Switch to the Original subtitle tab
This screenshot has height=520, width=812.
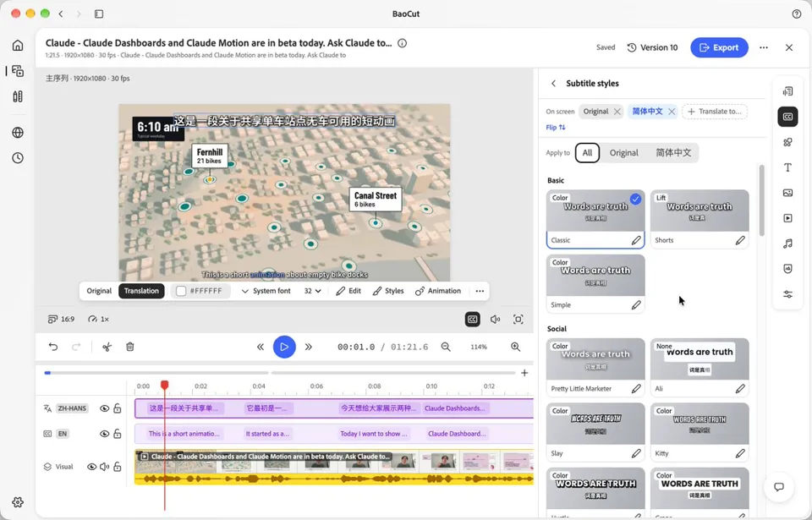[99, 291]
